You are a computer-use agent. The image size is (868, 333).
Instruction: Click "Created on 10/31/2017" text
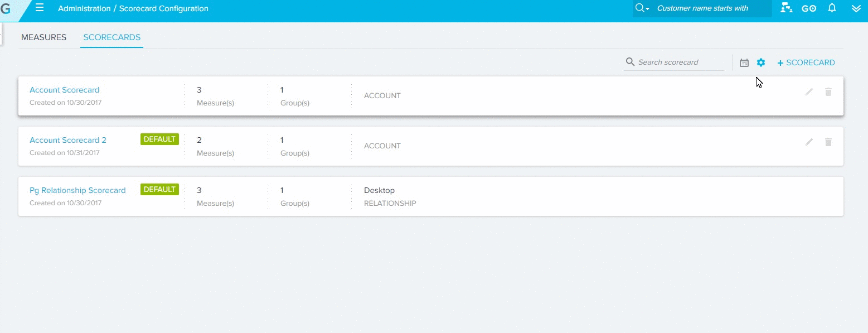pyautogui.click(x=65, y=153)
